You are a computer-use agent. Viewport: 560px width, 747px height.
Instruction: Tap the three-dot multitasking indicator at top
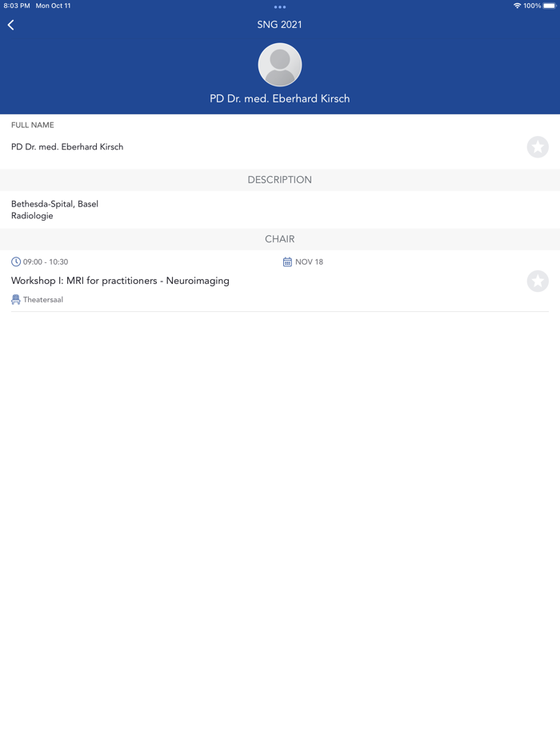point(280,7)
